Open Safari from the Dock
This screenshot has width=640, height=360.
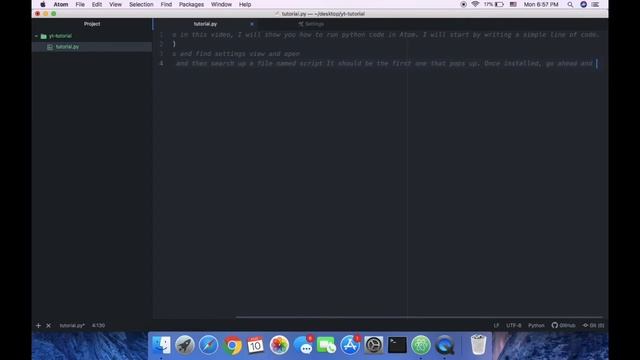pos(209,345)
